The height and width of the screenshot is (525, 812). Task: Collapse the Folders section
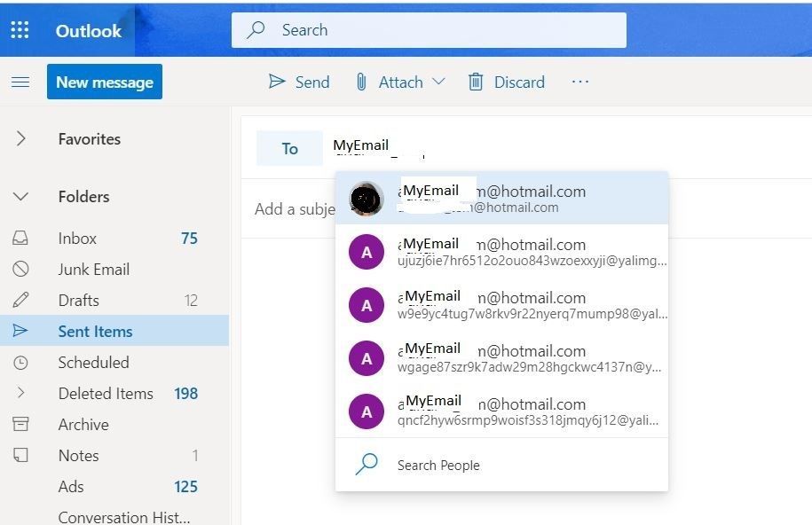(20, 196)
